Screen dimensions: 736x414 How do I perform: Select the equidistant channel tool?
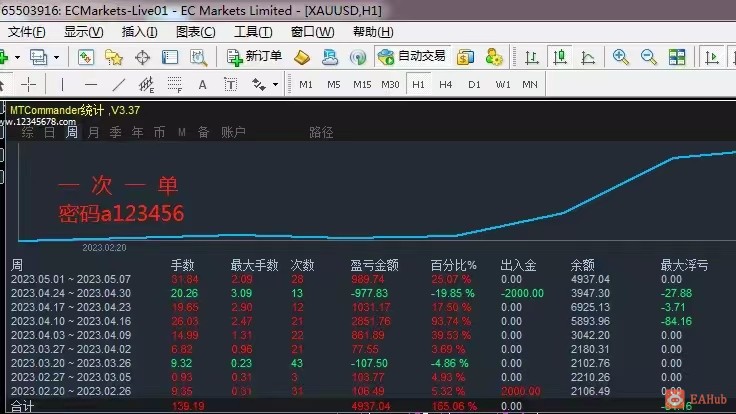click(146, 84)
